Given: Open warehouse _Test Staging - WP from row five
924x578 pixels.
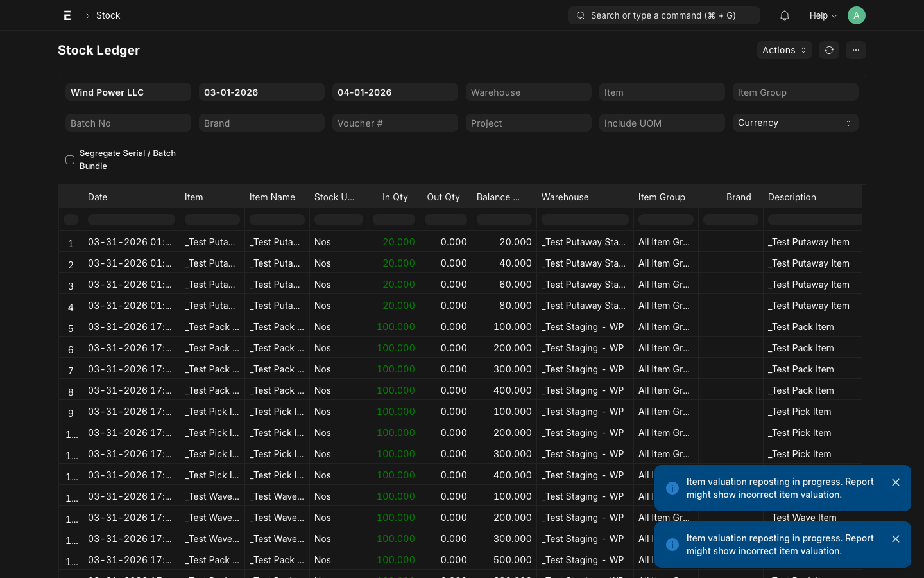Looking at the screenshot, I should 583,327.
